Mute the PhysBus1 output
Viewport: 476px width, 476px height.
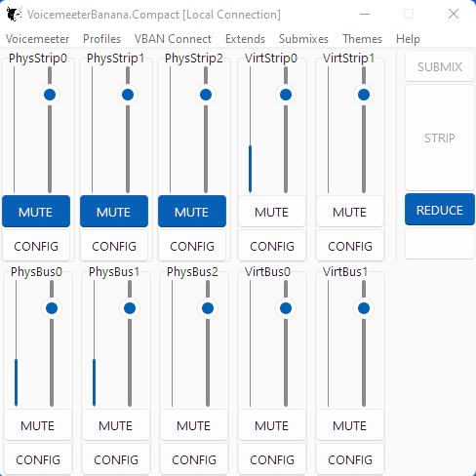(116, 425)
